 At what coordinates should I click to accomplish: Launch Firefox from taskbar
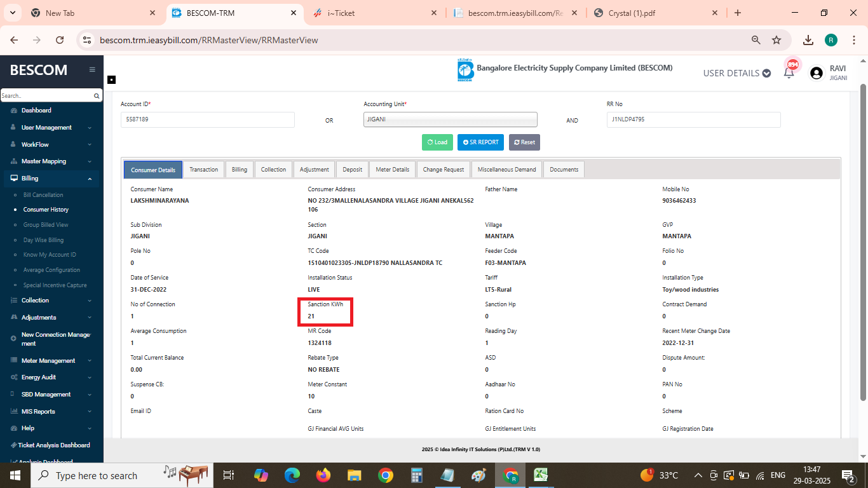(323, 475)
